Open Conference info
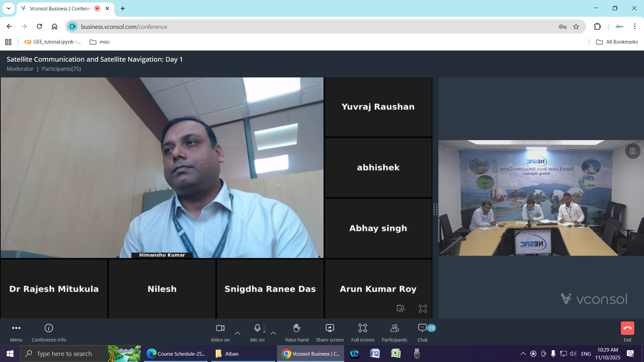This screenshot has width=644, height=362. 49,328
